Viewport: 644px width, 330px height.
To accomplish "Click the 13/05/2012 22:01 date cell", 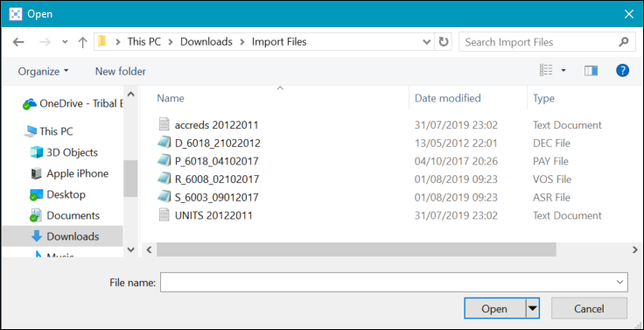I will point(456,143).
